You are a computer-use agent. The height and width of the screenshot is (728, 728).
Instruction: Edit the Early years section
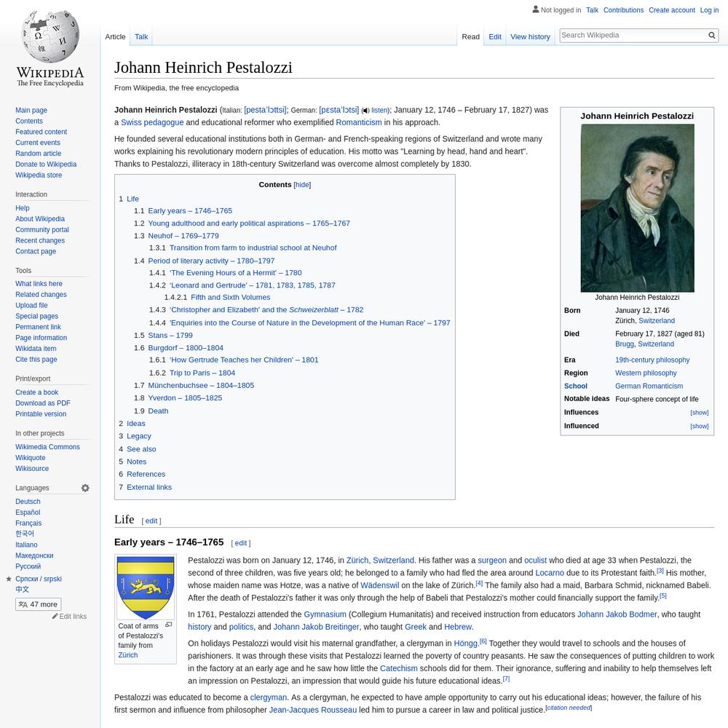coord(240,543)
